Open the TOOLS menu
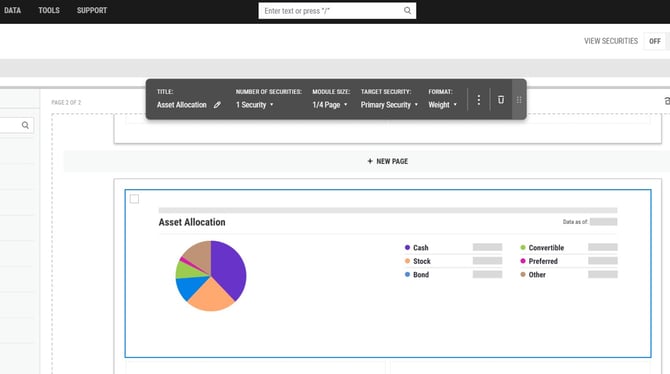The height and width of the screenshot is (374, 670). click(x=49, y=10)
